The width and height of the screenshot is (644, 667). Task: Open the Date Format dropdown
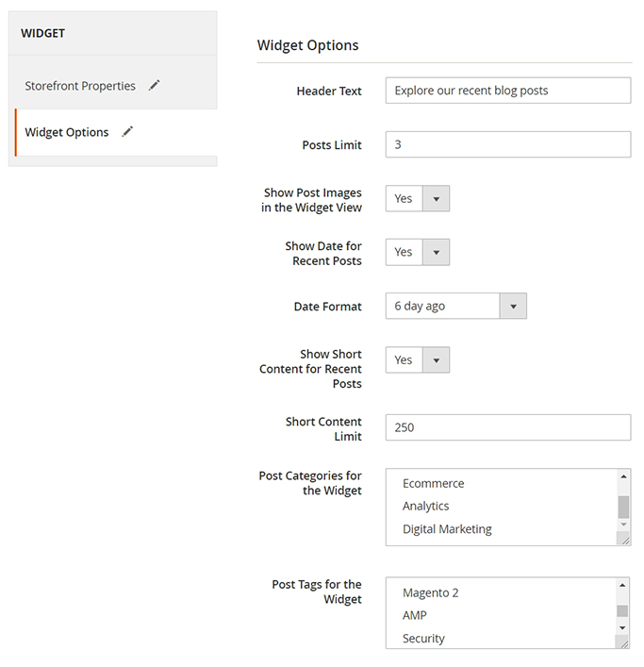(455, 307)
